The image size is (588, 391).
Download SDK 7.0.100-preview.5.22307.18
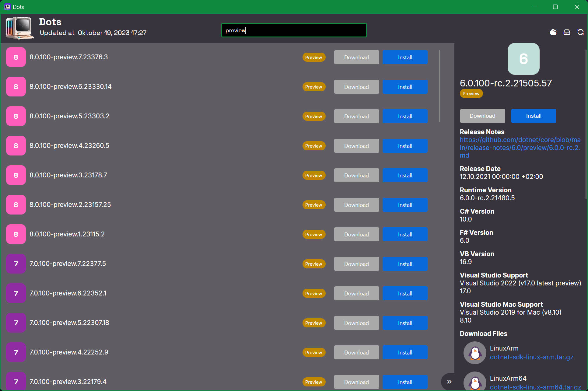pyautogui.click(x=356, y=323)
